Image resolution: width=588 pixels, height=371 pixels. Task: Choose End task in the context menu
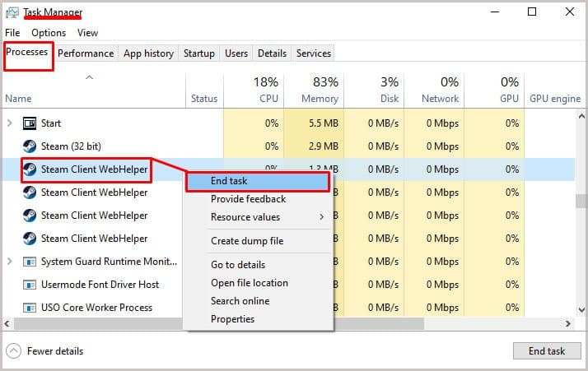pyautogui.click(x=258, y=181)
